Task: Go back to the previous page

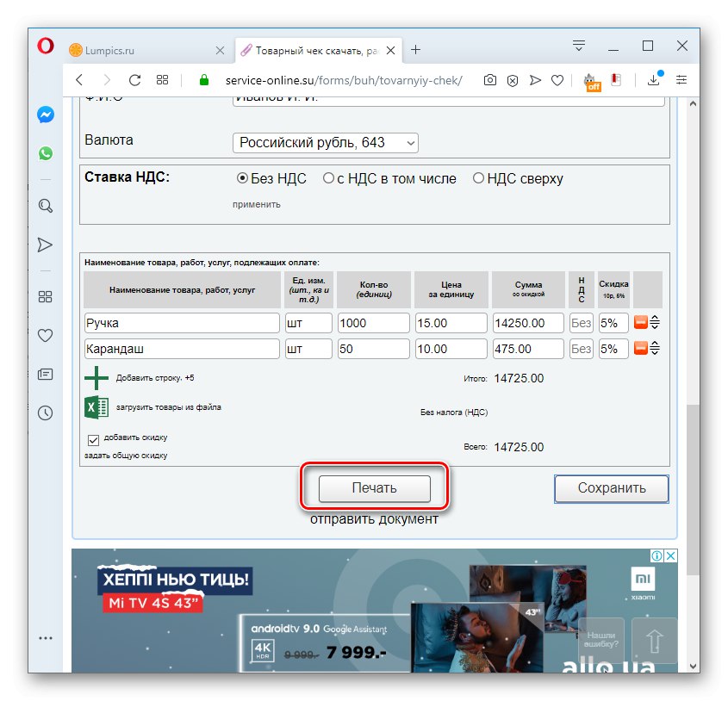Action: click(x=79, y=80)
